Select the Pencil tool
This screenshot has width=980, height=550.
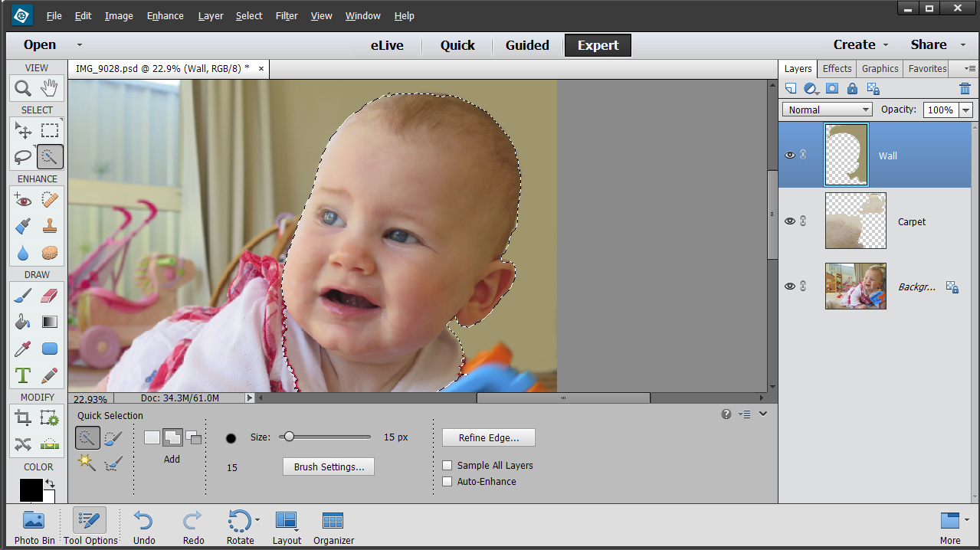tap(50, 375)
